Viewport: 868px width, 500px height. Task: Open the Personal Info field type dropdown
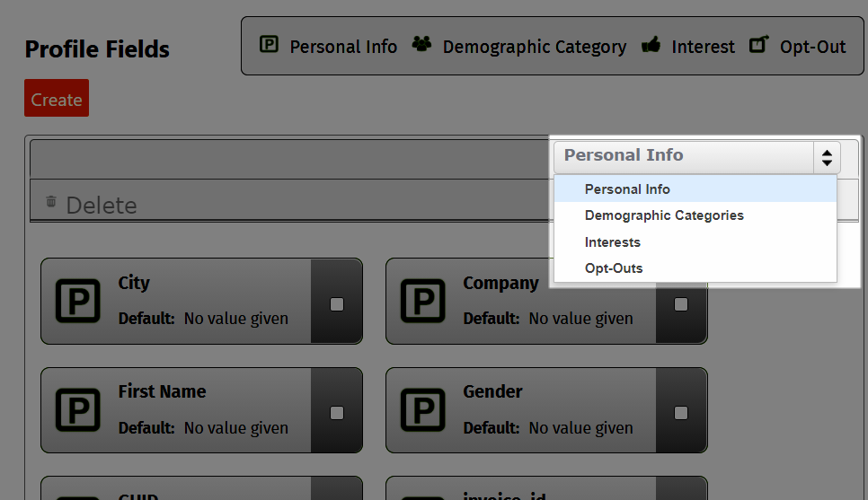[x=697, y=158]
